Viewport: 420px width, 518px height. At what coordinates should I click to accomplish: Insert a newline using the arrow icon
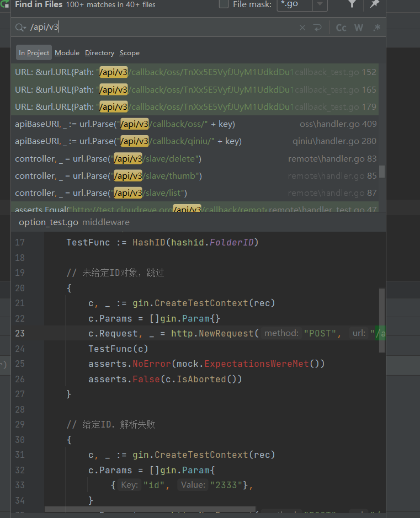pos(318,26)
